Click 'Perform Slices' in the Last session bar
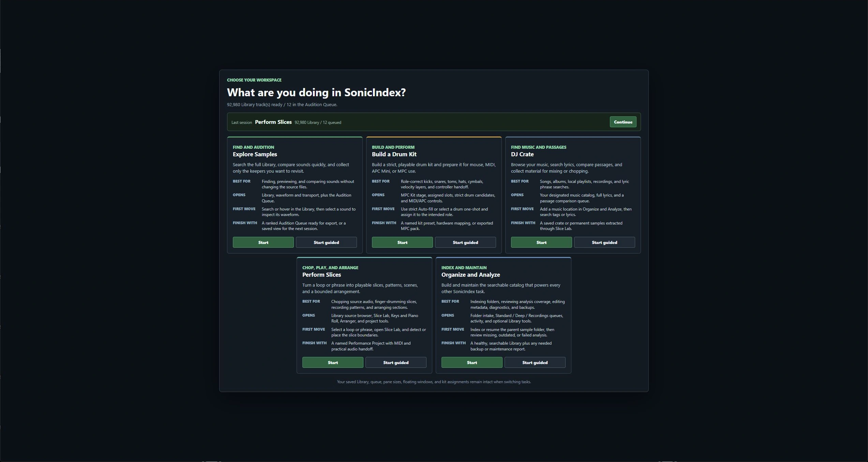 (x=273, y=122)
